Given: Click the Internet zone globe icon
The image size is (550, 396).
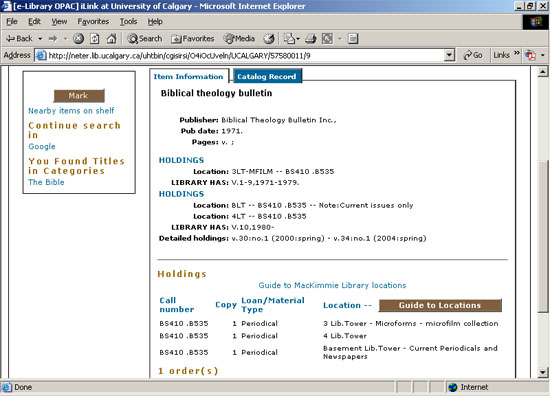Looking at the screenshot, I should point(453,387).
